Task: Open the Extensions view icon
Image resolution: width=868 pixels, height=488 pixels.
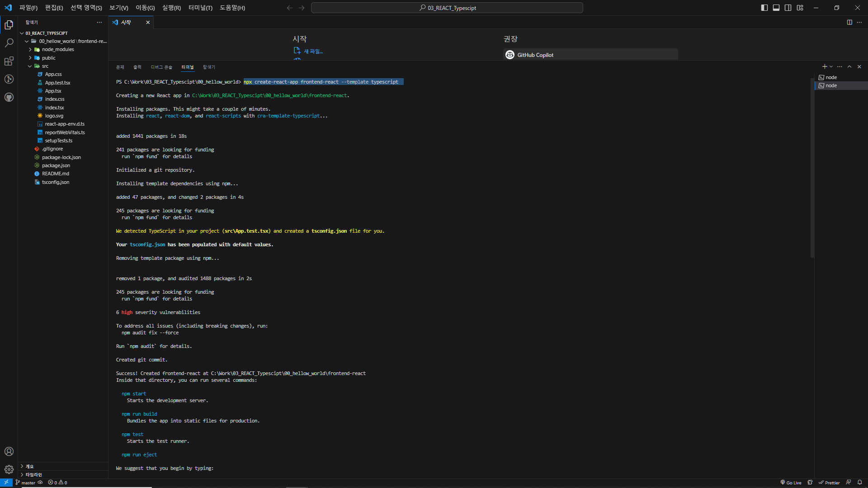Action: coord(9,61)
